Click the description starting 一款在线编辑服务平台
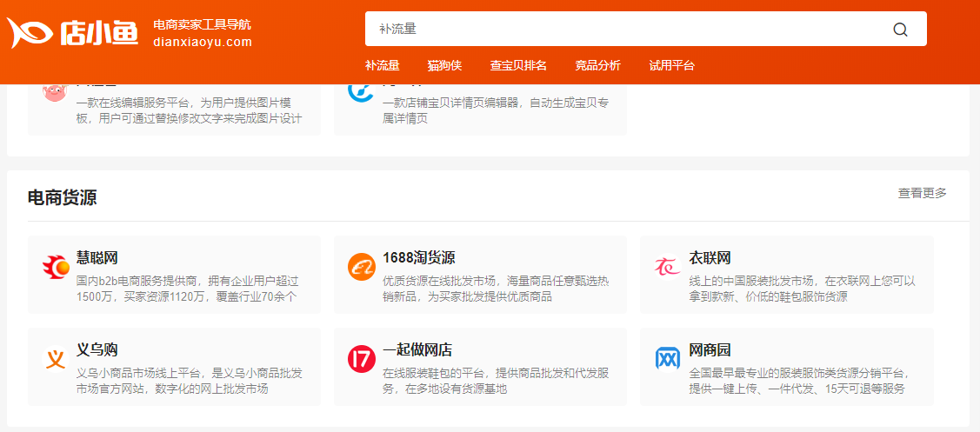The height and width of the screenshot is (432, 980). point(190,110)
